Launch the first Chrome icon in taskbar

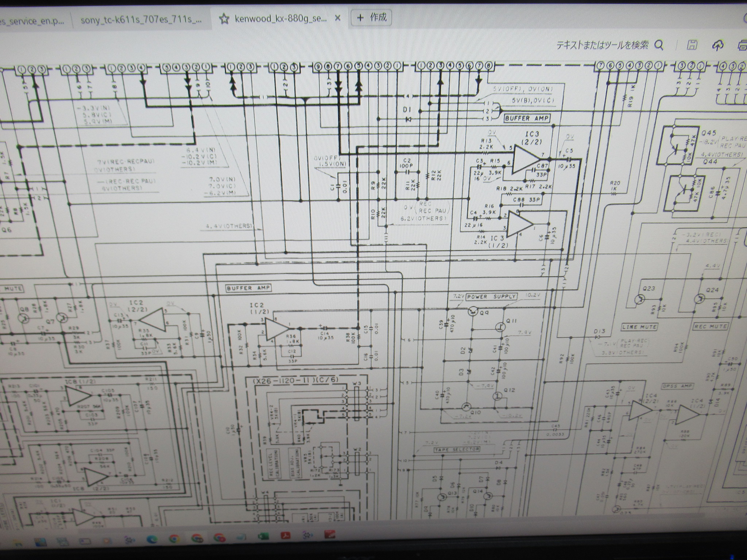174,538
